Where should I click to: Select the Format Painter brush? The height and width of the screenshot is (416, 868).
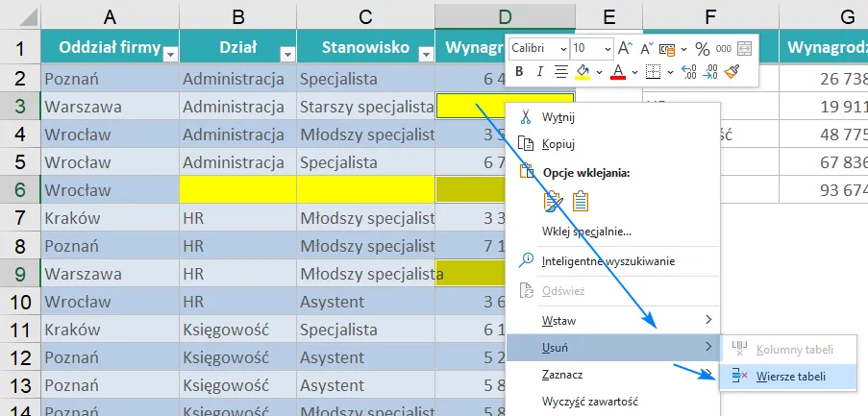(x=732, y=71)
